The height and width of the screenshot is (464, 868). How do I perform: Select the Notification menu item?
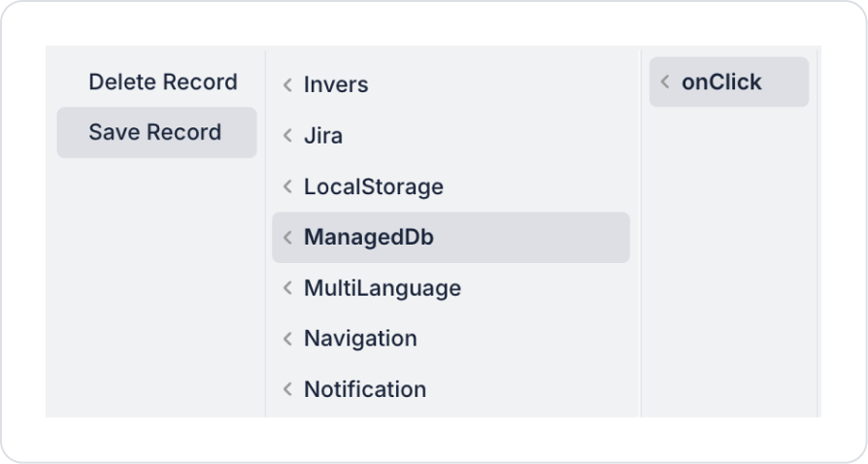[364, 389]
